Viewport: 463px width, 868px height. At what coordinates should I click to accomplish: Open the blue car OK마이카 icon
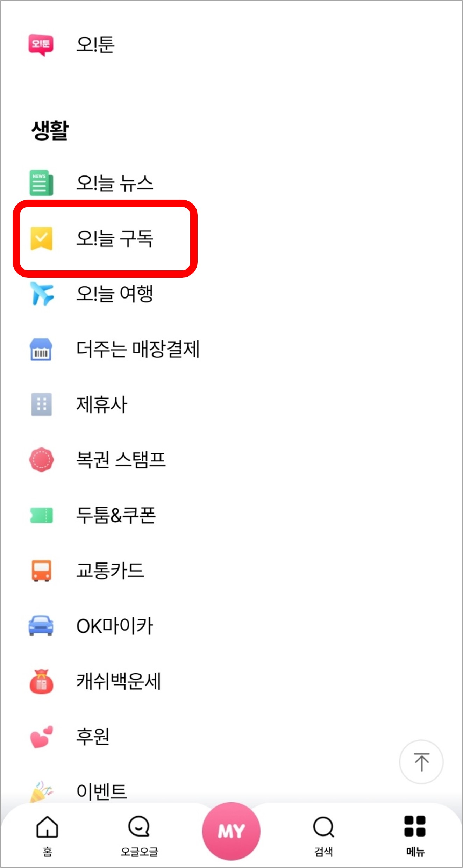[x=41, y=625]
